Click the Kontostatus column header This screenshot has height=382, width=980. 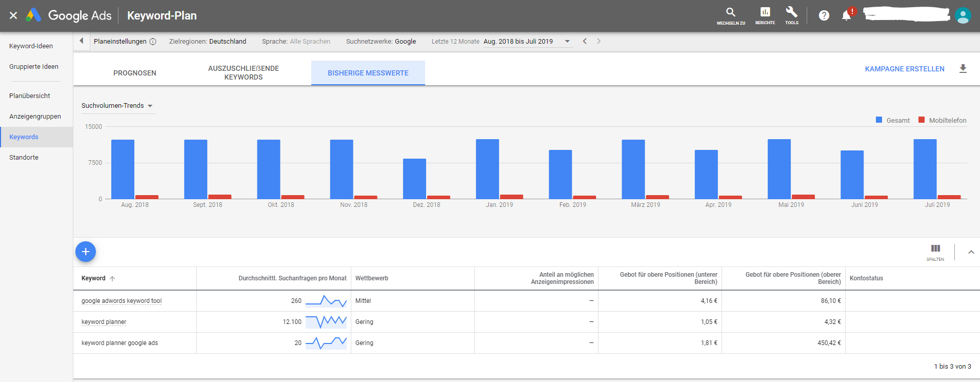coord(866,278)
